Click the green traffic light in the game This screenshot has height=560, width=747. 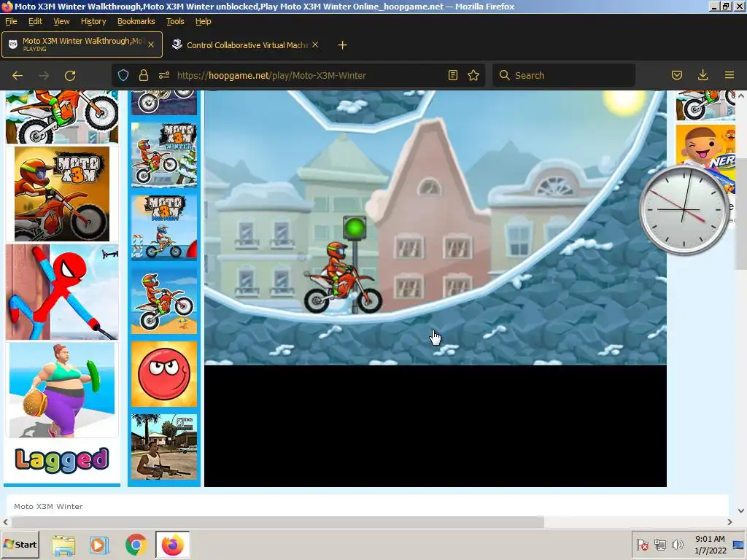355,227
